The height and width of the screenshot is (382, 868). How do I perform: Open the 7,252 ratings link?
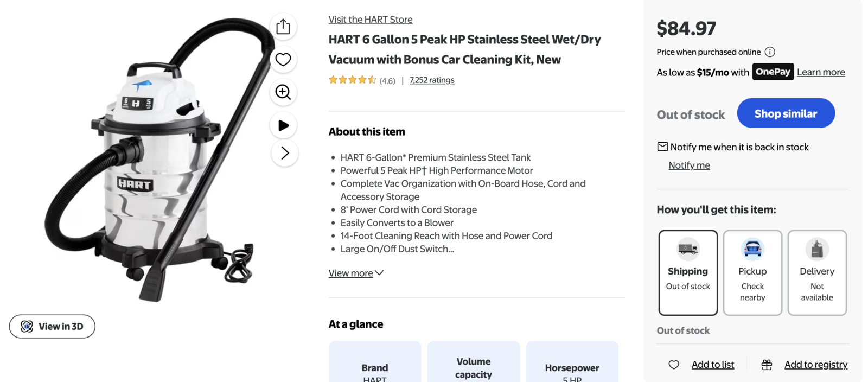432,80
